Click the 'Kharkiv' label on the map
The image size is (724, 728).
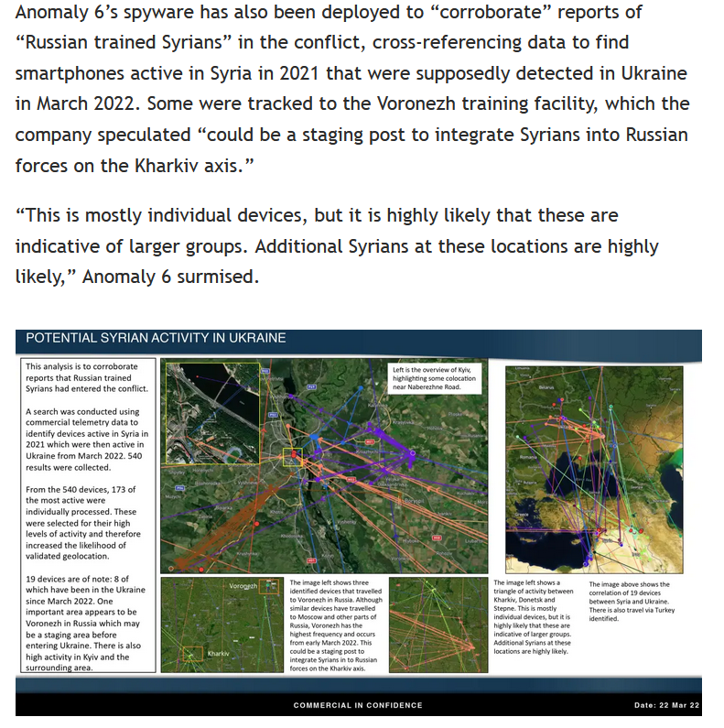pyautogui.click(x=218, y=653)
